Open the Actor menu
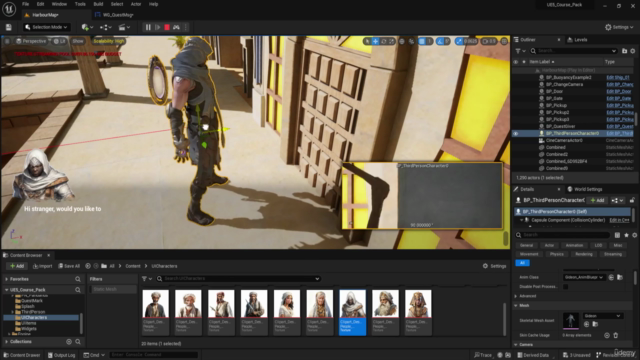 coord(136,4)
